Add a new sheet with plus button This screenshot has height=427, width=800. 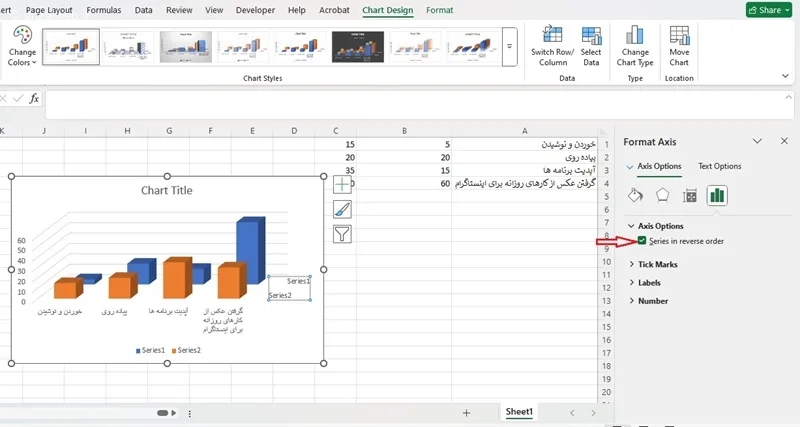(466, 413)
